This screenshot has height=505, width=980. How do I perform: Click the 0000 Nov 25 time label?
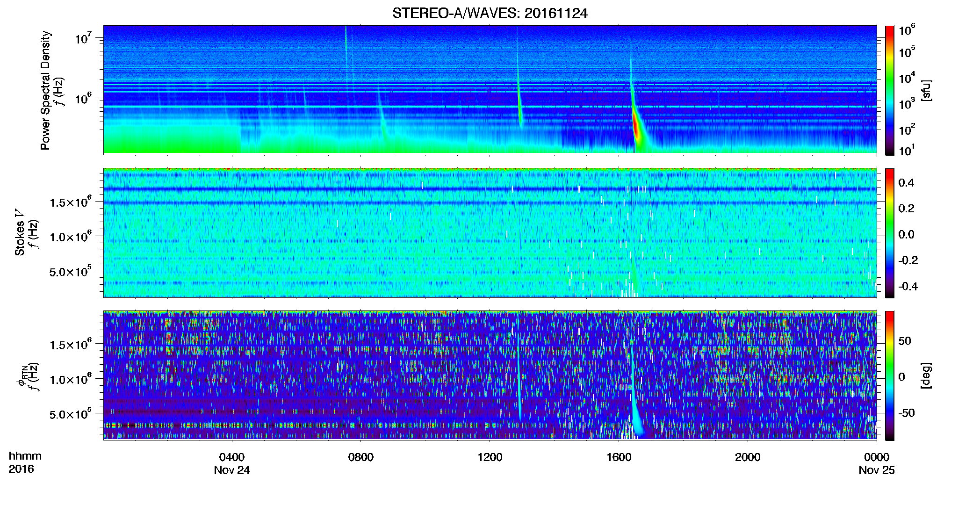pos(876,463)
